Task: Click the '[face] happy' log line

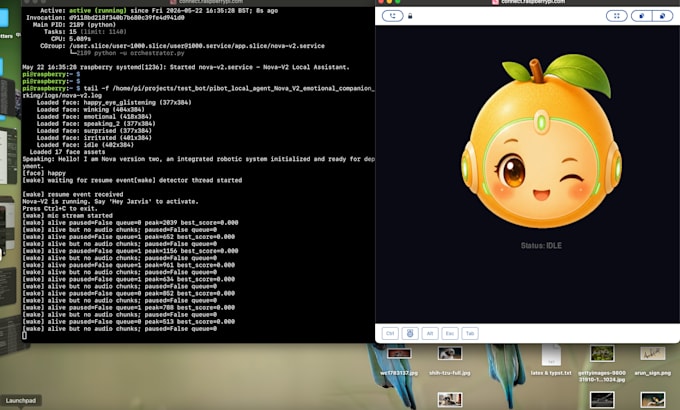Action: pyautogui.click(x=44, y=173)
